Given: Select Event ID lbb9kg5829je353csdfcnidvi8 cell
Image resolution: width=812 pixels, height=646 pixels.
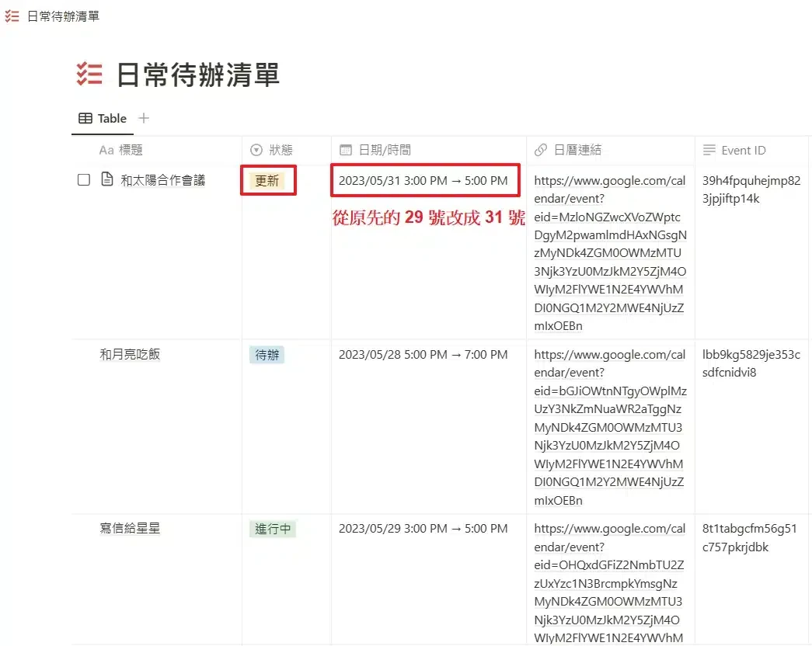Looking at the screenshot, I should coord(751,363).
